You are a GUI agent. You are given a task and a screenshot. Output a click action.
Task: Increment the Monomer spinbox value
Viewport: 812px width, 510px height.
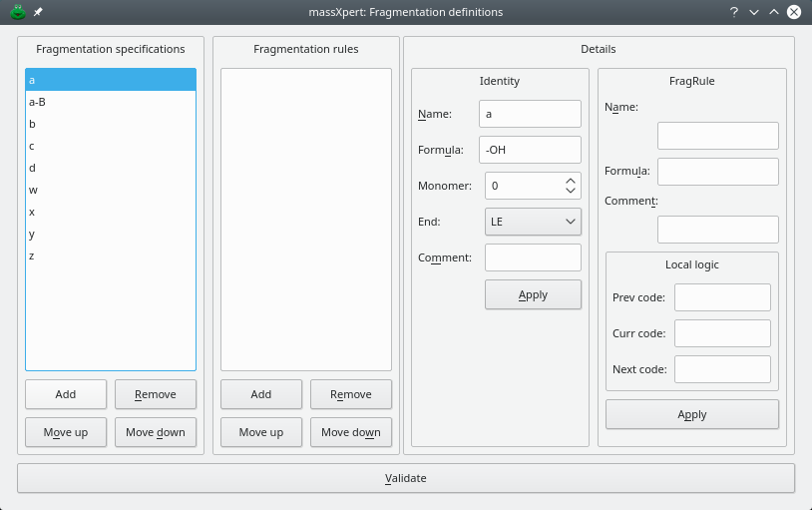tap(571, 181)
